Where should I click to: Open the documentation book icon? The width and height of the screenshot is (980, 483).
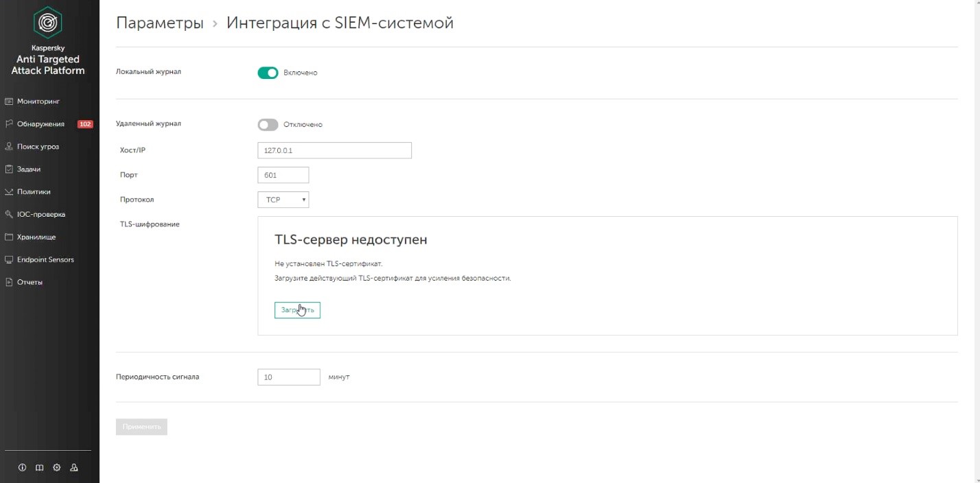(39, 468)
